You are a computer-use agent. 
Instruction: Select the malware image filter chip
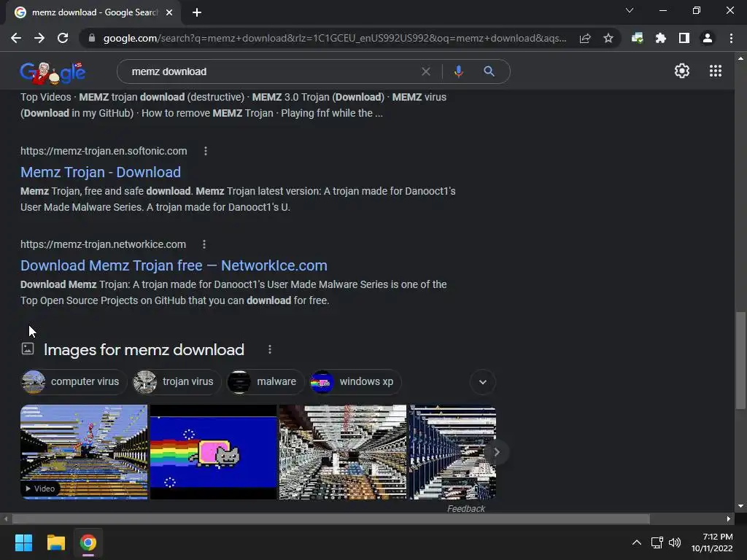click(265, 382)
